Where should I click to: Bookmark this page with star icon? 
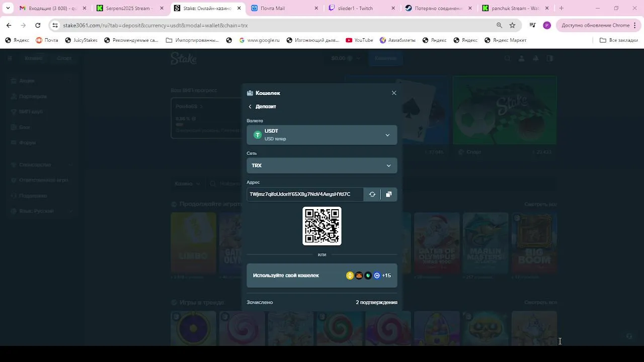pos(512,25)
